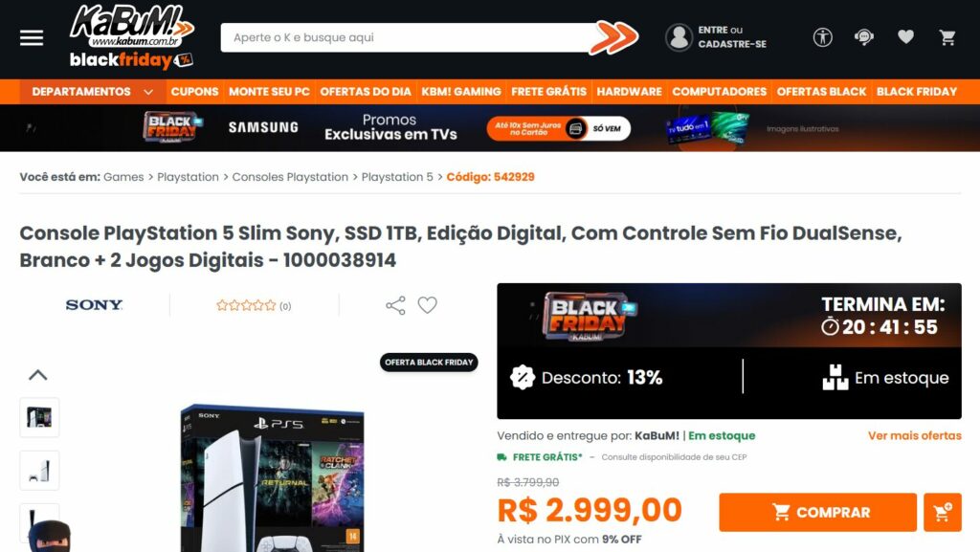The width and height of the screenshot is (980, 552).
Task: Click the Ver mais ofertas link
Action: coord(914,436)
